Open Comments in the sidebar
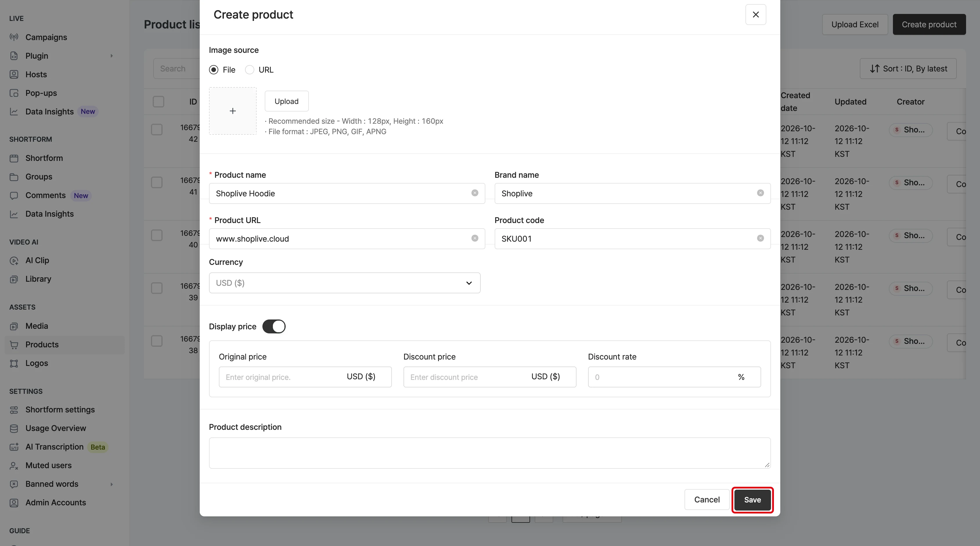The width and height of the screenshot is (980, 546). point(45,195)
